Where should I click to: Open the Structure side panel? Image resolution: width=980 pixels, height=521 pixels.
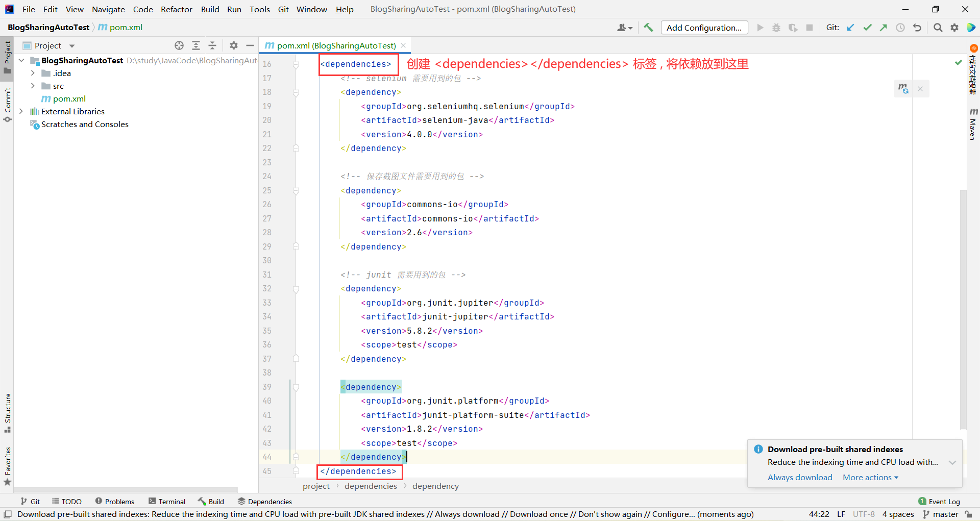point(7,413)
